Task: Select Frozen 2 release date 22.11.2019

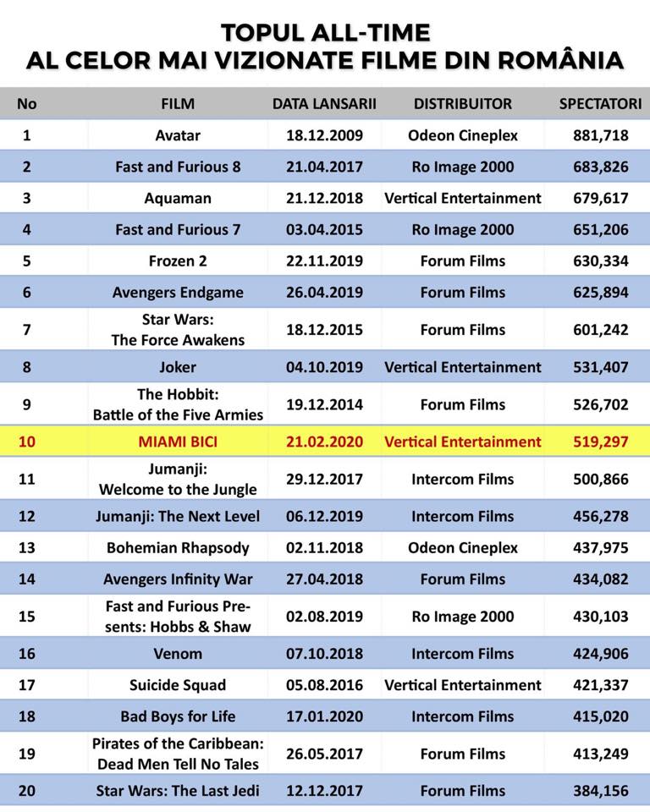Action: coord(324,261)
